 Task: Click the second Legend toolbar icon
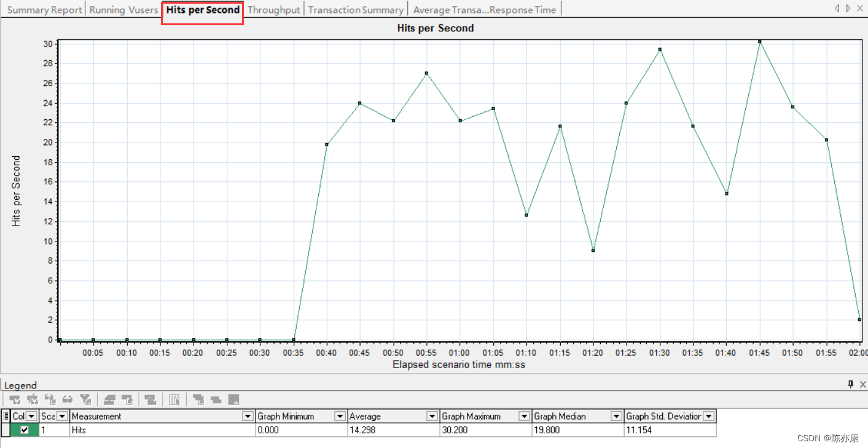(x=33, y=399)
